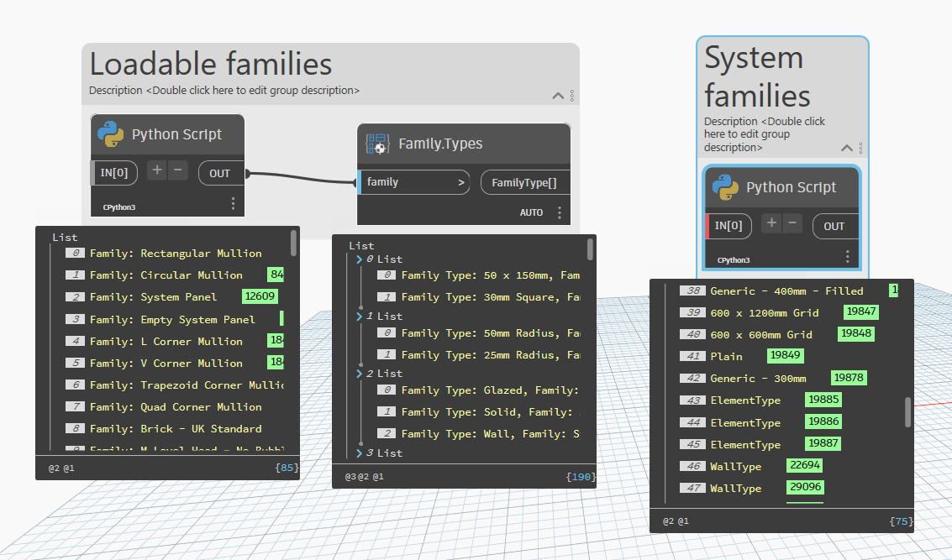Open options menu of the Loadable families Python Script node
Image resolution: width=952 pixels, height=560 pixels.
233,204
